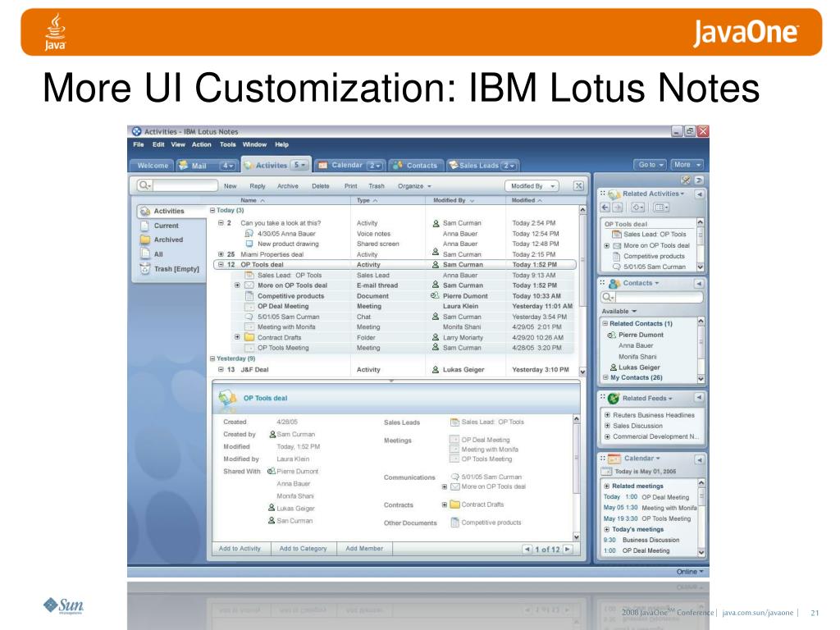Close the preview with X icon beside Modified By
This screenshot has height=630, width=840.
pyautogui.click(x=578, y=186)
